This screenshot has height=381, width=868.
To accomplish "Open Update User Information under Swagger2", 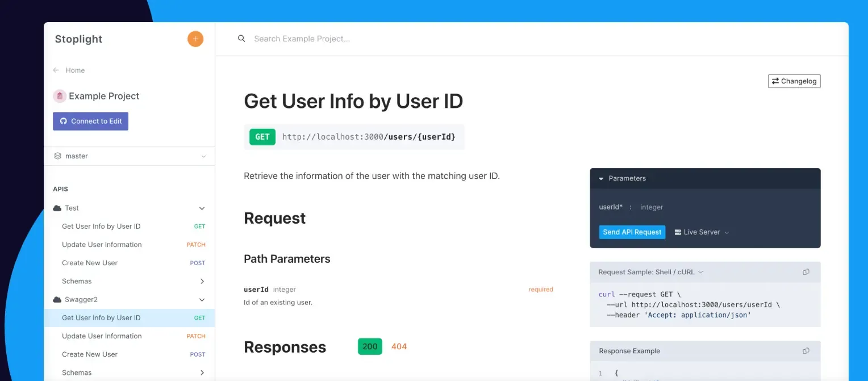I will tap(130, 336).
